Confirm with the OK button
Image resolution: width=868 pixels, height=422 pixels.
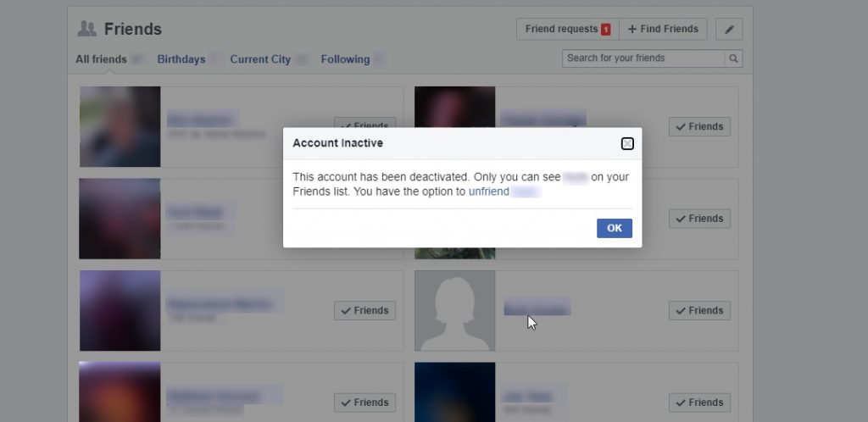[x=614, y=228]
